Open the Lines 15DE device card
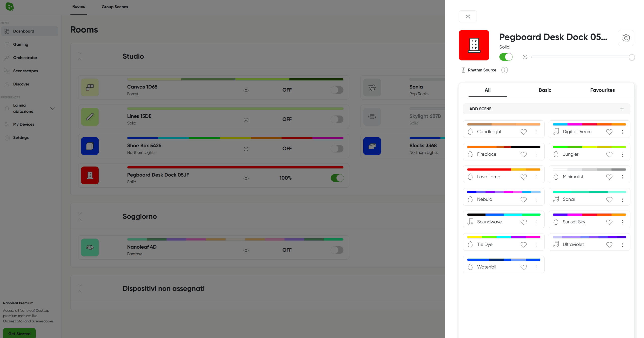Image resolution: width=644 pixels, height=338 pixels. (x=214, y=117)
